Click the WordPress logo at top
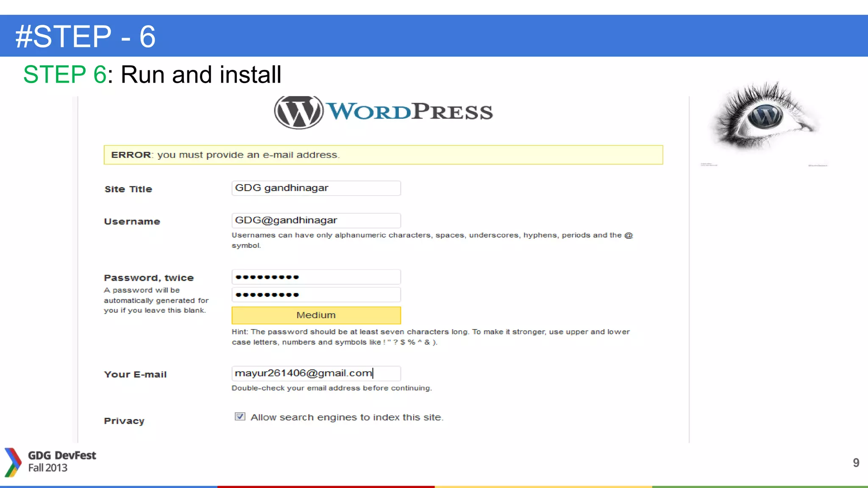The image size is (868, 488). coord(384,112)
